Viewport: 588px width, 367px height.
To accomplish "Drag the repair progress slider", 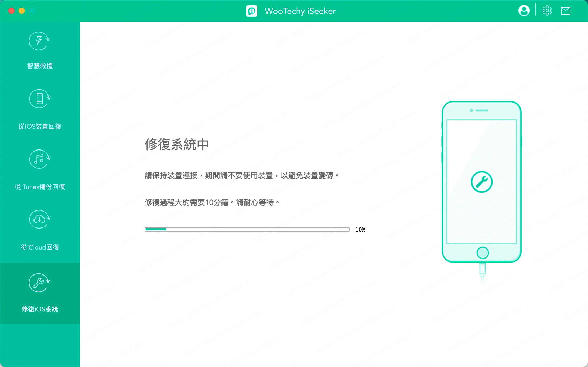I will click(166, 229).
